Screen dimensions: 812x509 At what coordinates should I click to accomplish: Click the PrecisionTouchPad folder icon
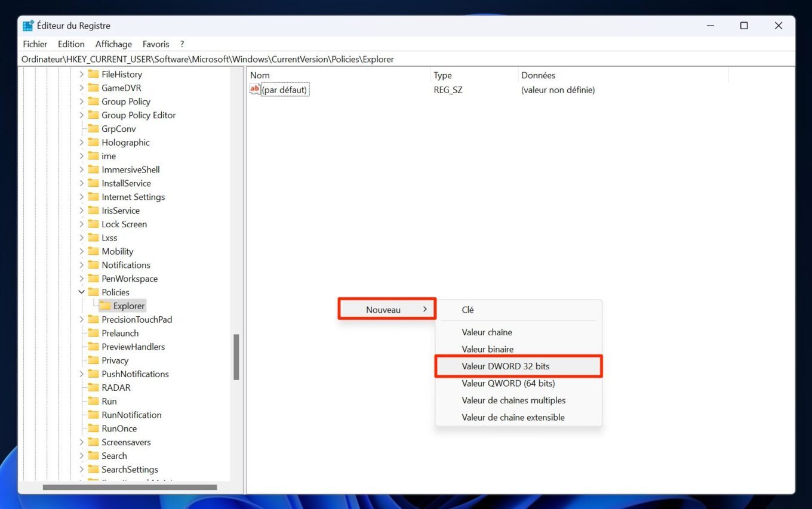[x=93, y=319]
